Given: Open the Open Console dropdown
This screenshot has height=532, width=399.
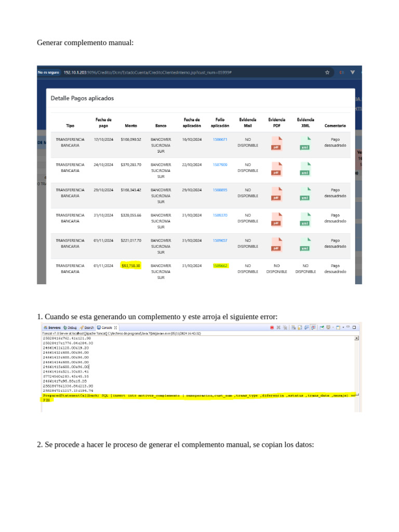Looking at the screenshot, I should coord(343,327).
